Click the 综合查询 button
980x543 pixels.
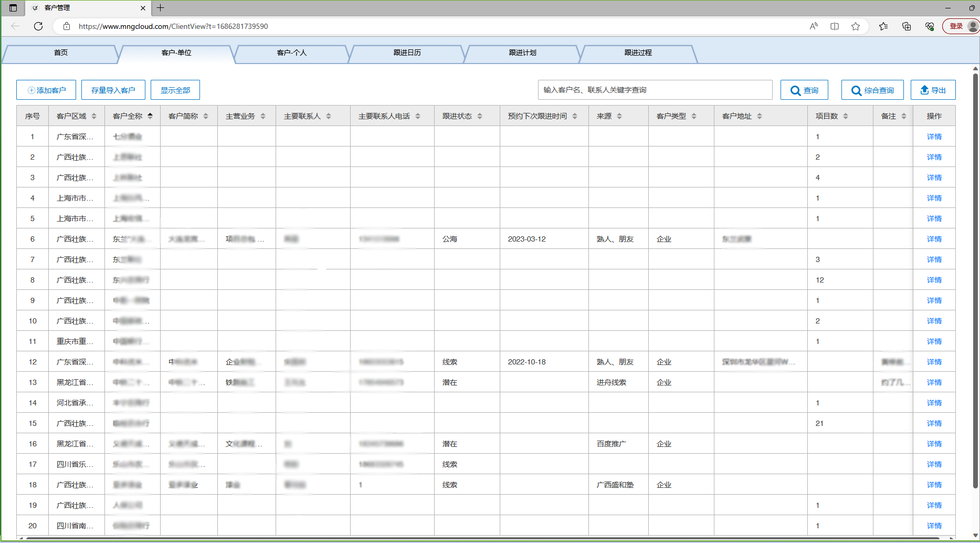(x=872, y=90)
